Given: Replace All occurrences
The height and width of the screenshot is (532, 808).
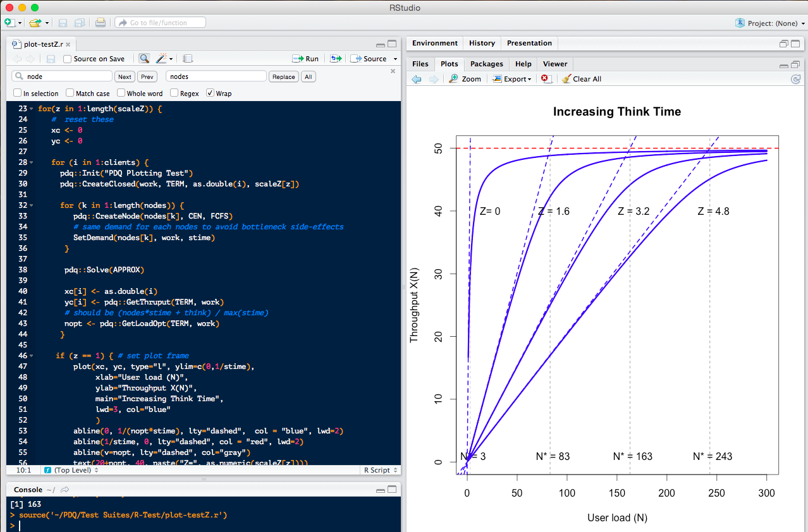Looking at the screenshot, I should (x=308, y=76).
